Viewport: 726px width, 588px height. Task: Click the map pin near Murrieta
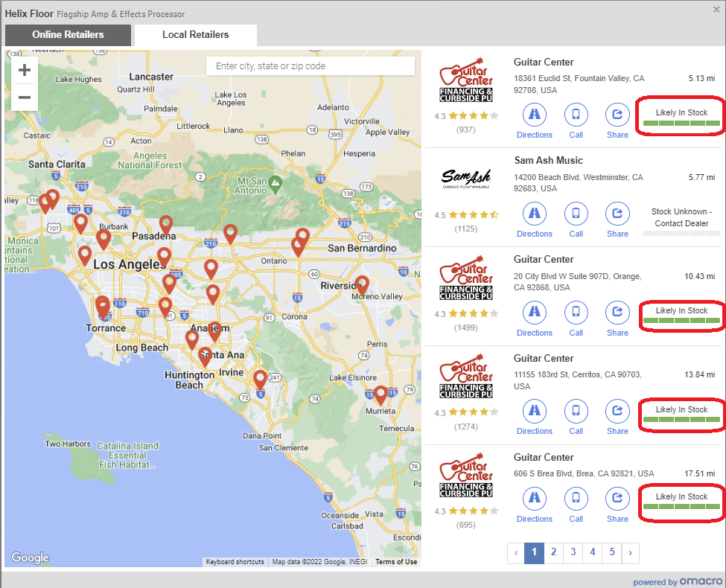click(x=380, y=395)
